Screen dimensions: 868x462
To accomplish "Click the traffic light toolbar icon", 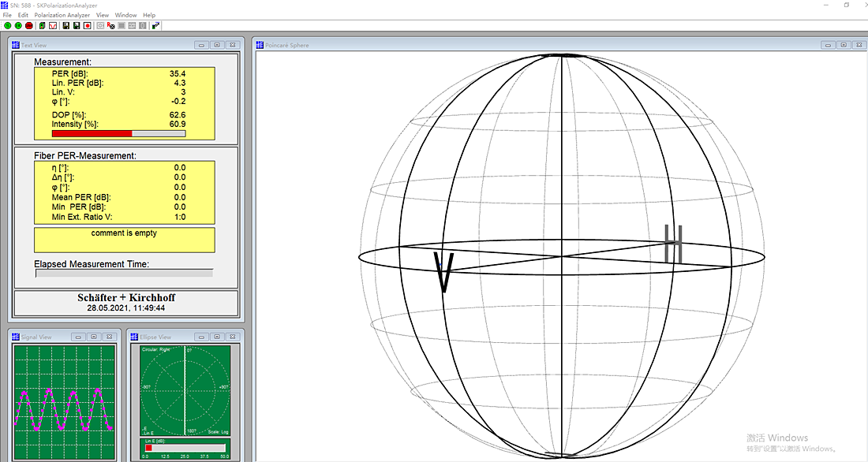I will [41, 25].
